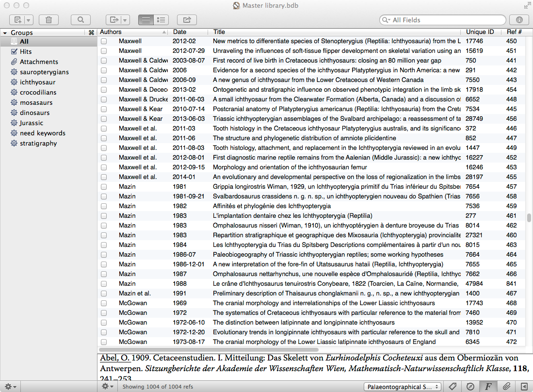Click the export toolbar icon

pos(113,20)
